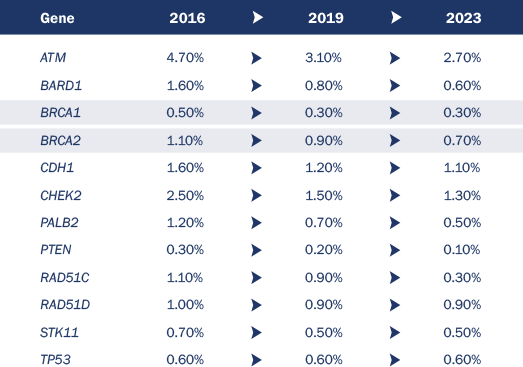The height and width of the screenshot is (367, 523).
Task: Click PALB2's 2016 value 1.20%
Action: [x=185, y=223]
